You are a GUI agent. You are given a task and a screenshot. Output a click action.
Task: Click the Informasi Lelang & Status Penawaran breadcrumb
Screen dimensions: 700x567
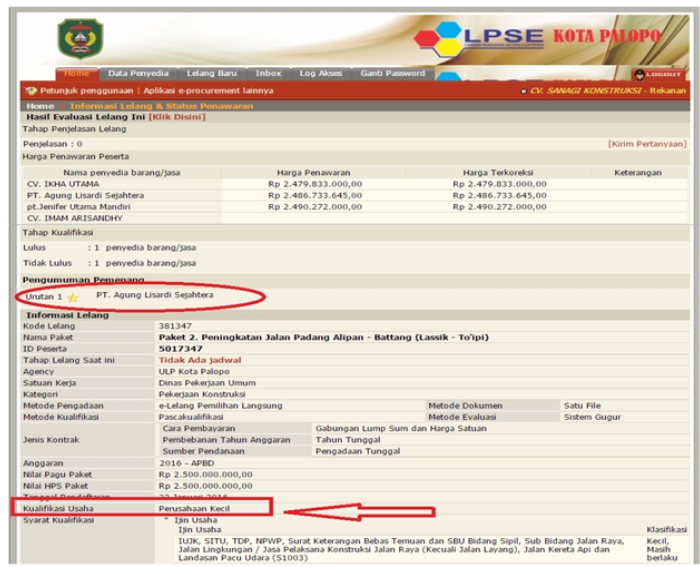click(162, 106)
